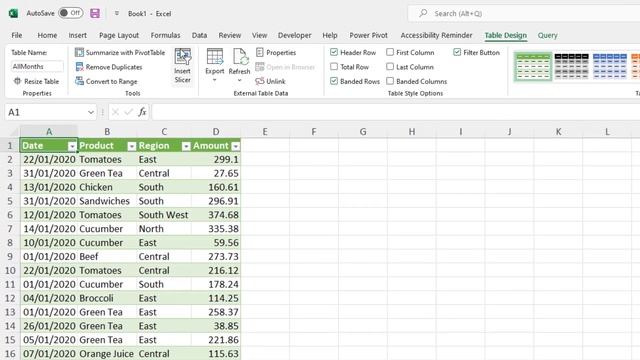Select the black table style swatch
Image resolution: width=640 pixels, height=360 pixels.
[571, 66]
